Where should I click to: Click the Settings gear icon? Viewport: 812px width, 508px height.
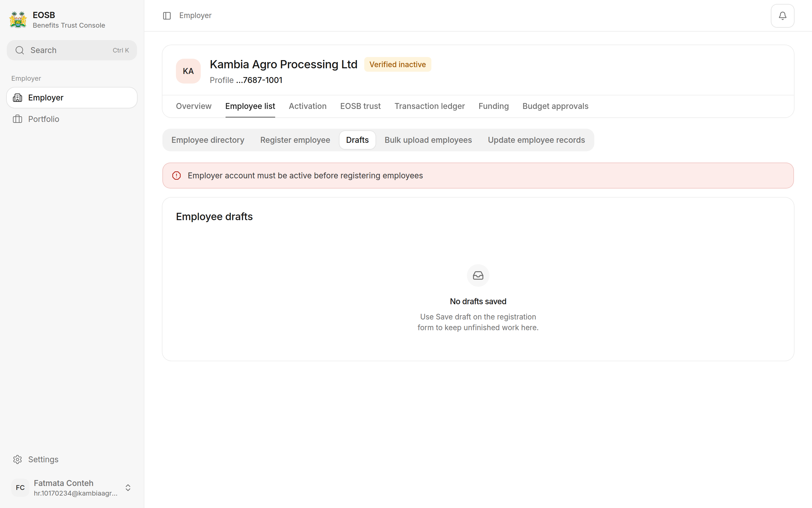pyautogui.click(x=17, y=459)
